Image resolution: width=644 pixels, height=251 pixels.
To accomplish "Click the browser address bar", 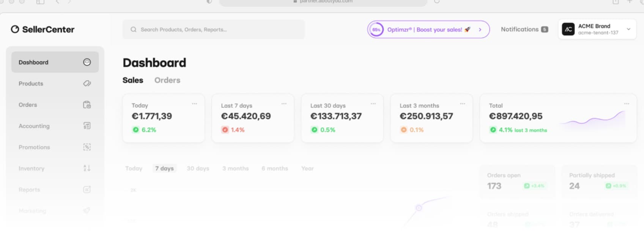I will click(x=323, y=2).
